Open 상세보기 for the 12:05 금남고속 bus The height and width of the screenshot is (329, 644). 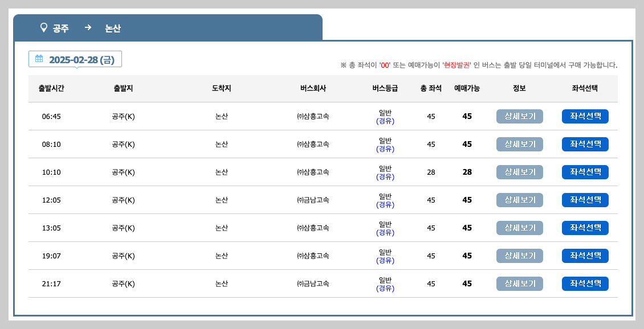[519, 200]
